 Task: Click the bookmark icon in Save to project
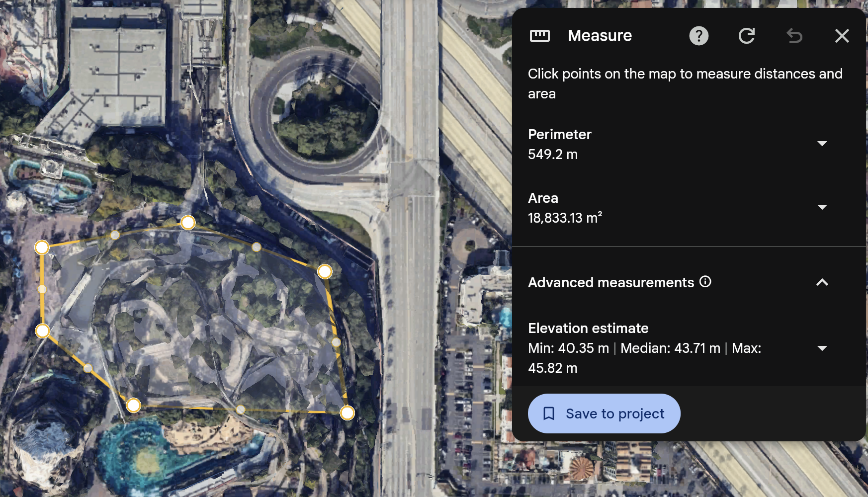pos(549,414)
